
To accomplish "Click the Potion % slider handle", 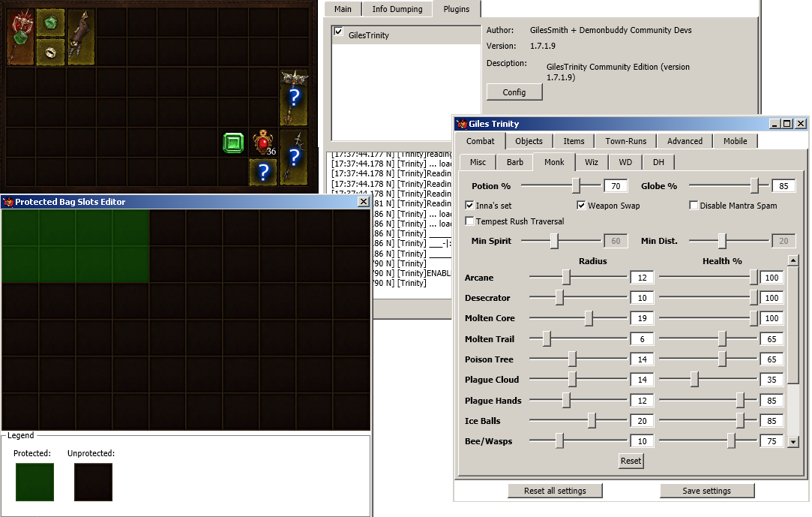I will click(577, 185).
